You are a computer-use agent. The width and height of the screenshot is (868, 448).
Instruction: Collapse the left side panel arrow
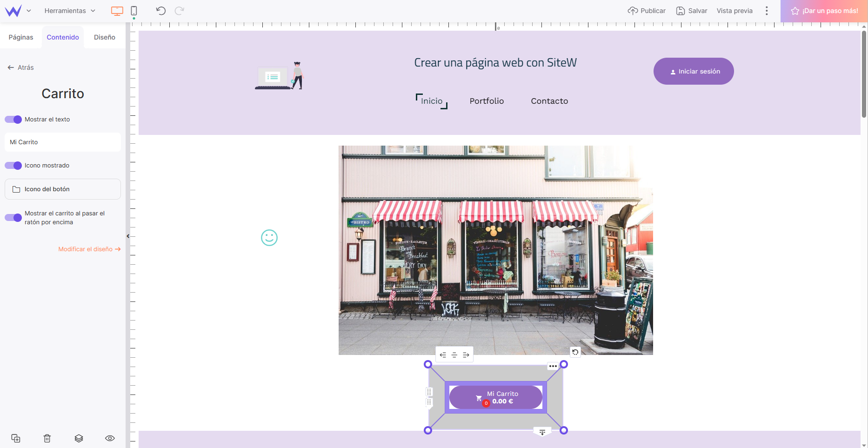pos(128,236)
